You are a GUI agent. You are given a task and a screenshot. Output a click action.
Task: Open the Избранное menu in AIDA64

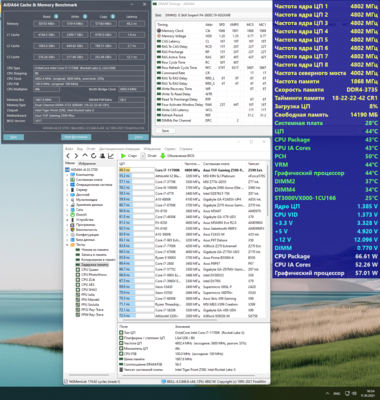coord(152,149)
